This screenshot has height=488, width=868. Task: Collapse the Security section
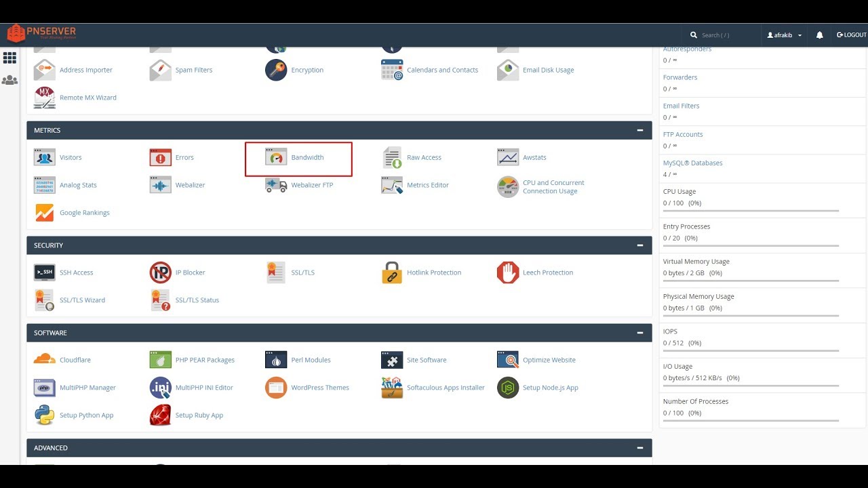point(639,245)
